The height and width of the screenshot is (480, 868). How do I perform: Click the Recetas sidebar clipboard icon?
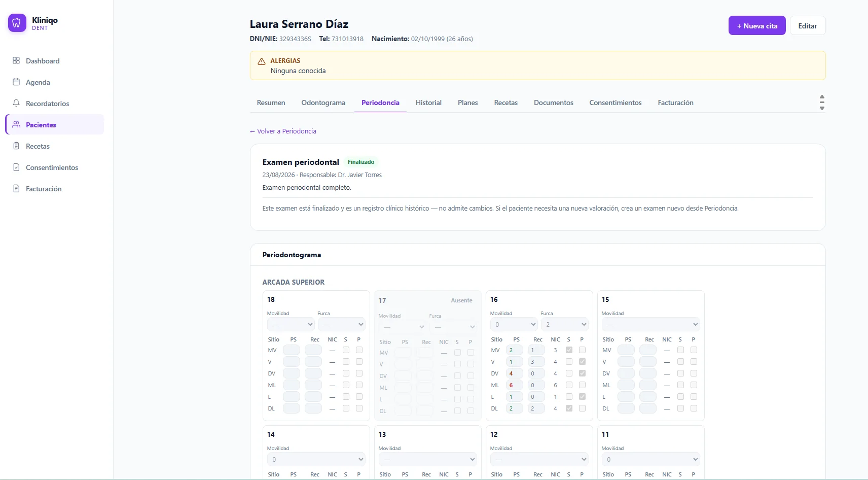tap(16, 146)
